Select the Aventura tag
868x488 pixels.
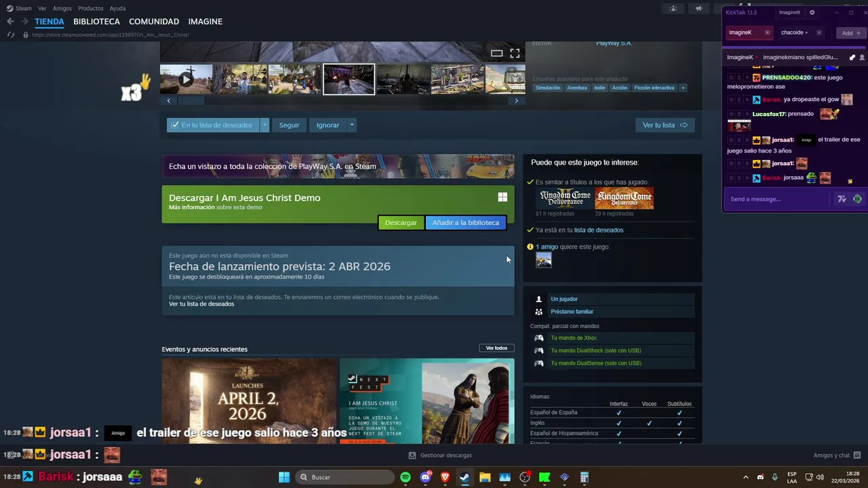click(x=577, y=87)
